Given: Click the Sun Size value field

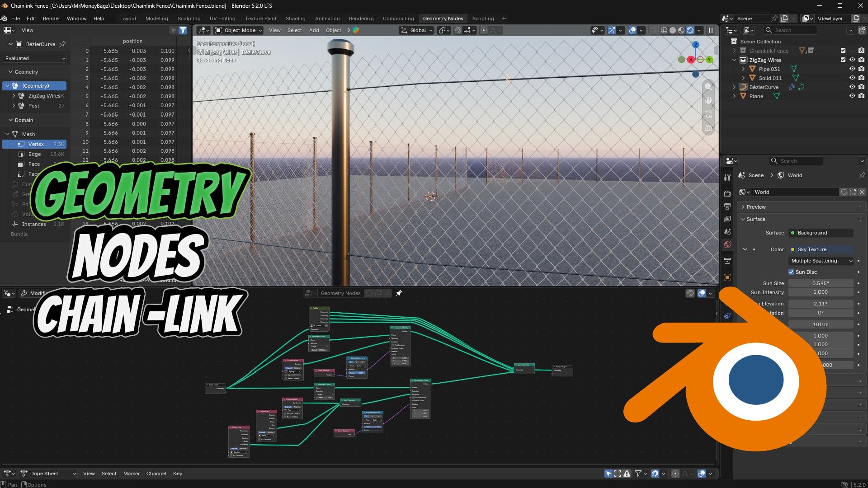Looking at the screenshot, I should point(821,283).
